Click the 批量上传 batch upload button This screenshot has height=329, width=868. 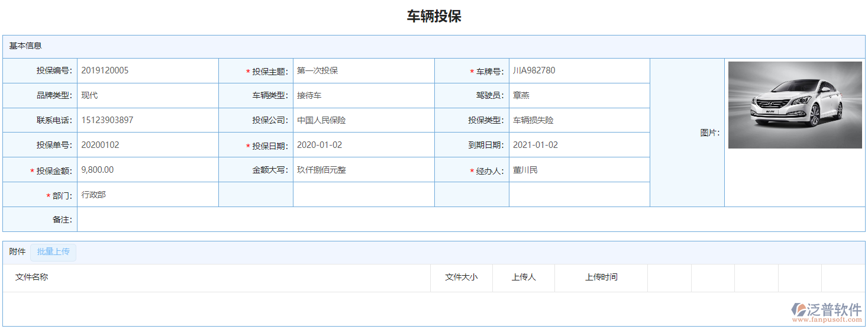pos(53,251)
